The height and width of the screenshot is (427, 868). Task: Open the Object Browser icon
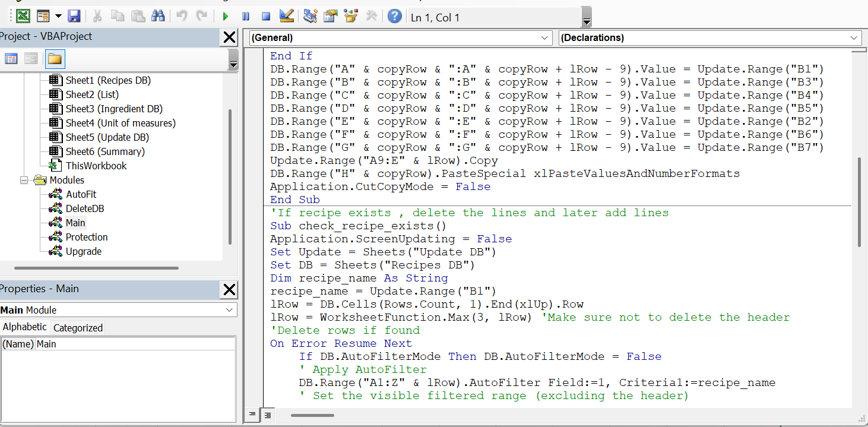point(351,17)
